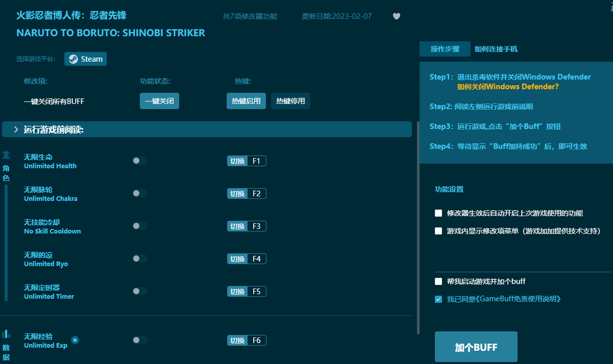Expand the 运行游戏前阅读 section
Screen dimensions: 613x364
point(207,129)
